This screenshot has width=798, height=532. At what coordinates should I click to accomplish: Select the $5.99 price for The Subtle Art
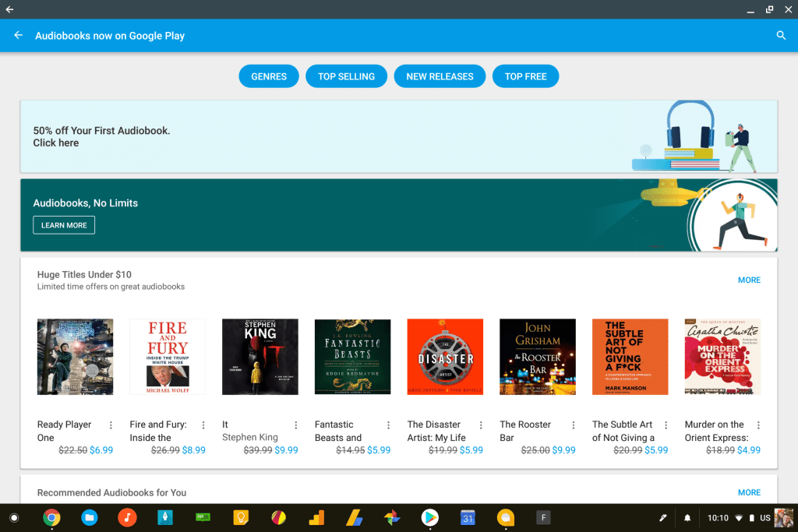coord(656,450)
